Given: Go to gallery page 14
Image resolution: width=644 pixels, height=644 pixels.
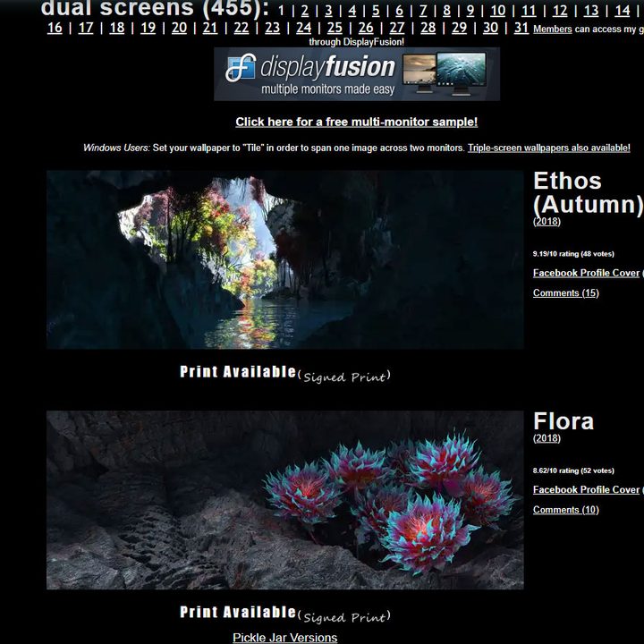Looking at the screenshot, I should click(x=623, y=11).
